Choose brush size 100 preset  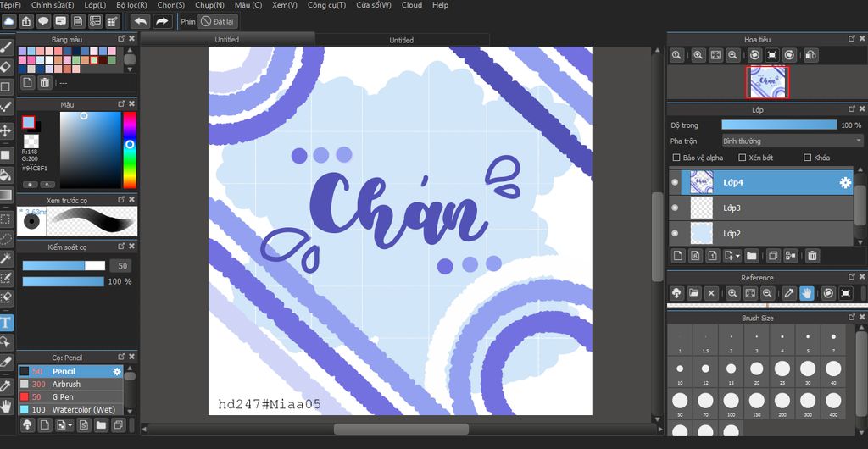pyautogui.click(x=731, y=403)
